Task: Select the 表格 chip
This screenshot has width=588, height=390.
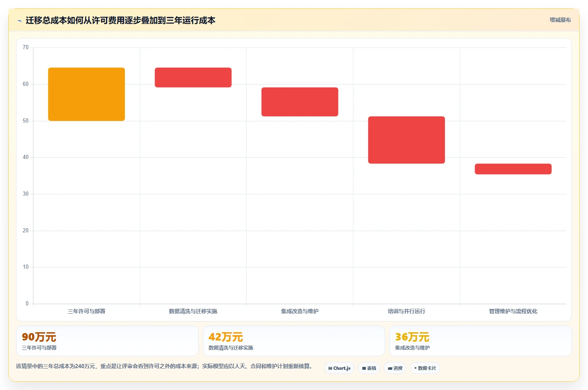Action: click(369, 368)
